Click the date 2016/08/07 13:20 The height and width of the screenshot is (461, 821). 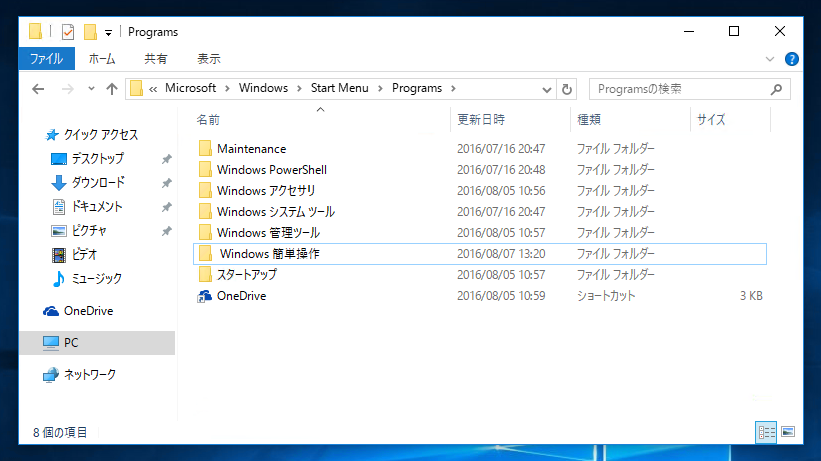click(x=501, y=254)
